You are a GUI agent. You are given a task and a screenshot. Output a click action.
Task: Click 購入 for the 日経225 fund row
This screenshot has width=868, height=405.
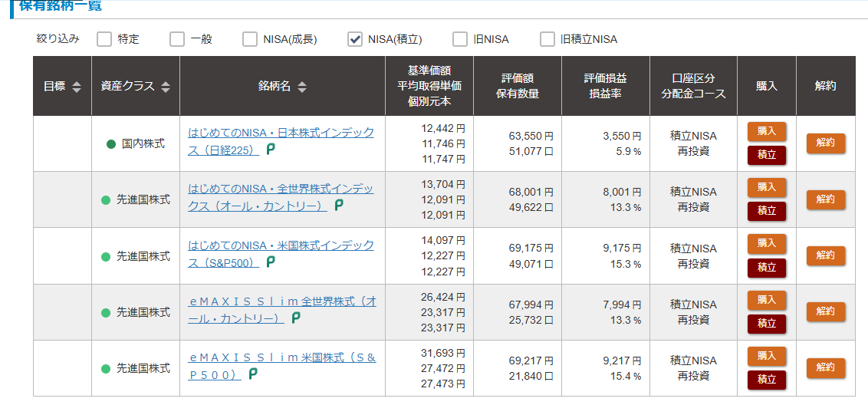click(x=767, y=132)
